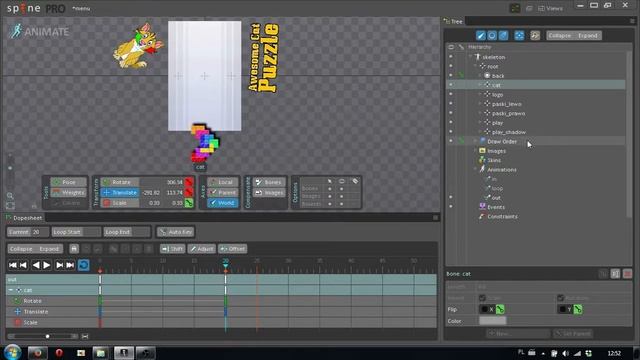Collapse the Animations node
640x360 pixels.
[x=476, y=169]
